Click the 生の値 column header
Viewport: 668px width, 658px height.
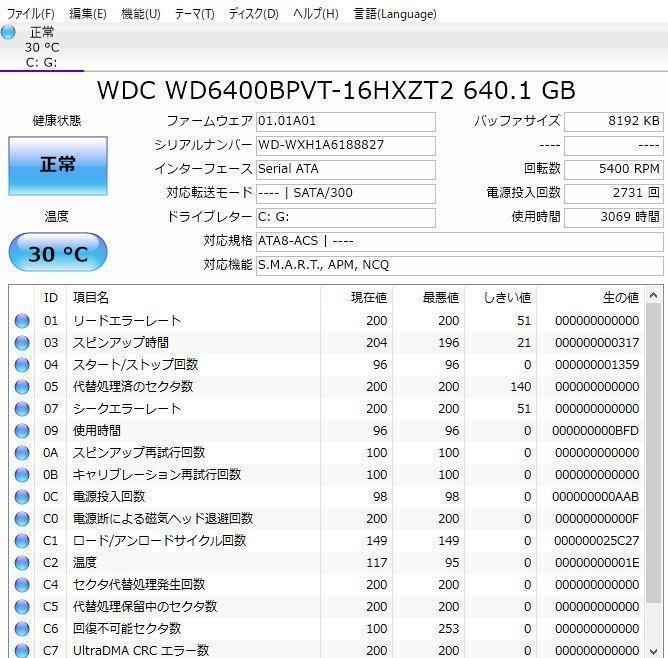pos(590,297)
